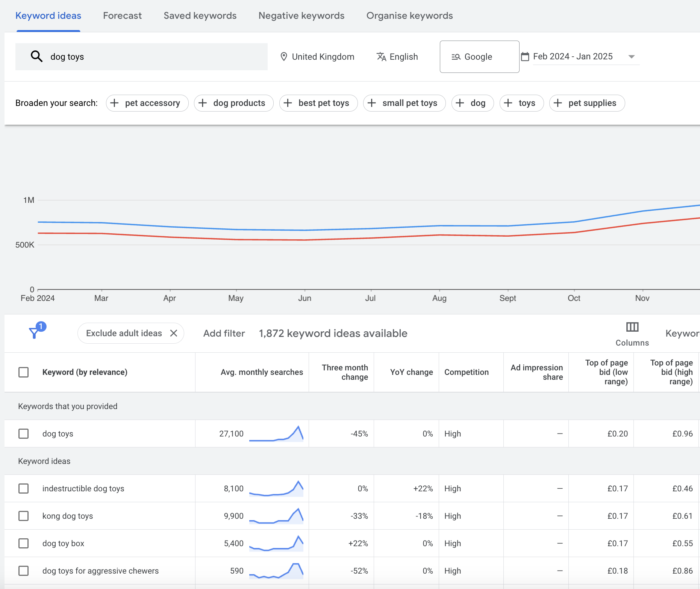Open the filter funnel icon with badge

point(35,333)
